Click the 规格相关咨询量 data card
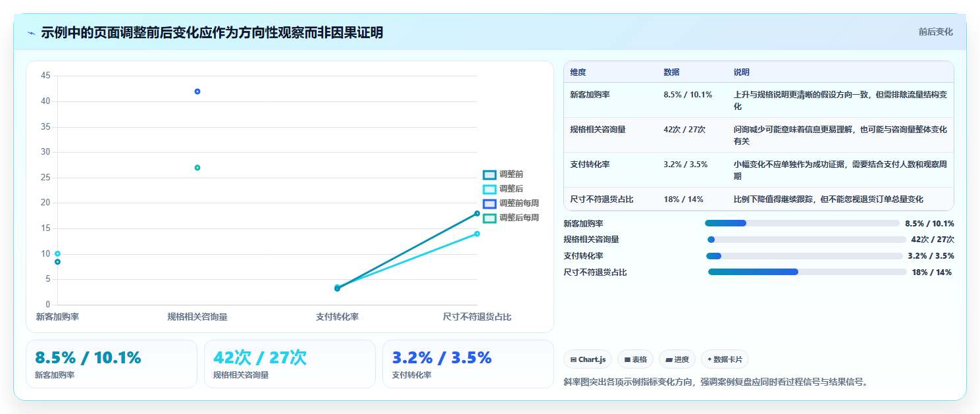The image size is (980, 414). (x=290, y=364)
